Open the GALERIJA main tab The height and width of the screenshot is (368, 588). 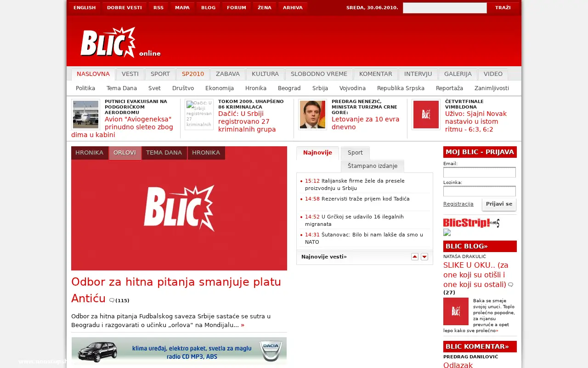(458, 74)
